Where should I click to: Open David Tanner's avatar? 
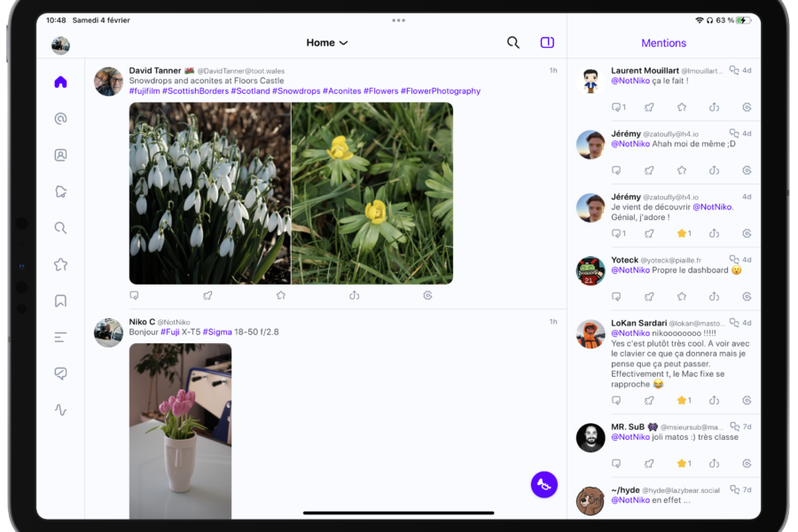(108, 82)
